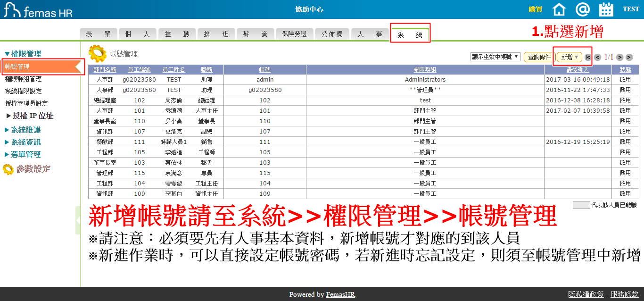Click employee name 袁滿意
The image size is (644, 301).
(x=173, y=173)
